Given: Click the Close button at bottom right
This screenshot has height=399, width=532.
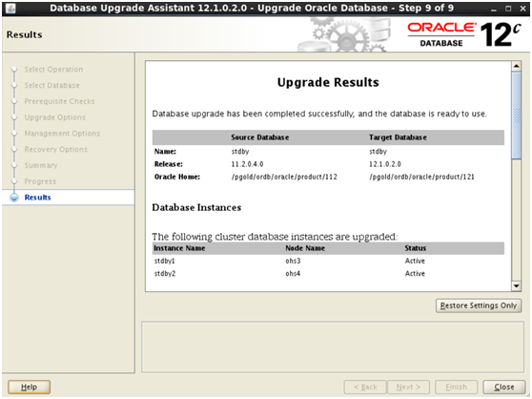Looking at the screenshot, I should pos(503,387).
